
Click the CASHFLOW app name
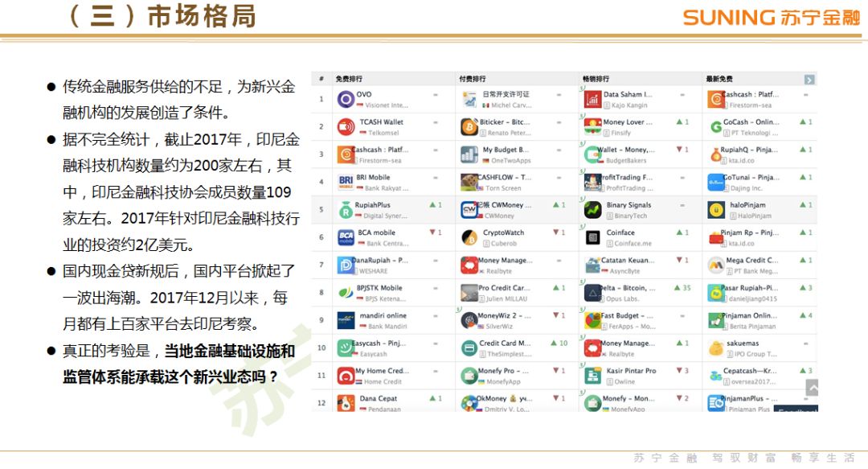click(x=505, y=178)
